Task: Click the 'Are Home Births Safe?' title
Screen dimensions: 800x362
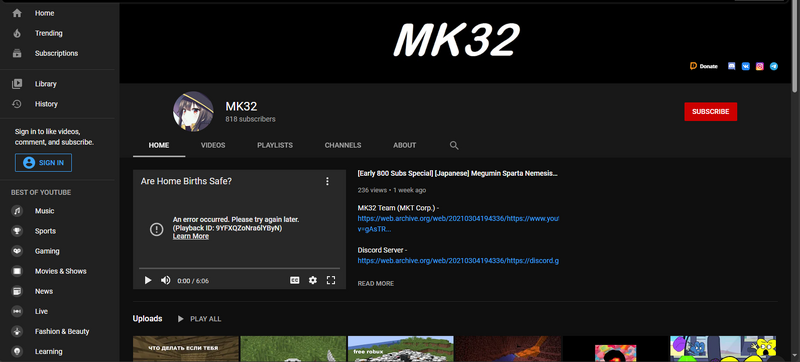Action: tap(186, 181)
